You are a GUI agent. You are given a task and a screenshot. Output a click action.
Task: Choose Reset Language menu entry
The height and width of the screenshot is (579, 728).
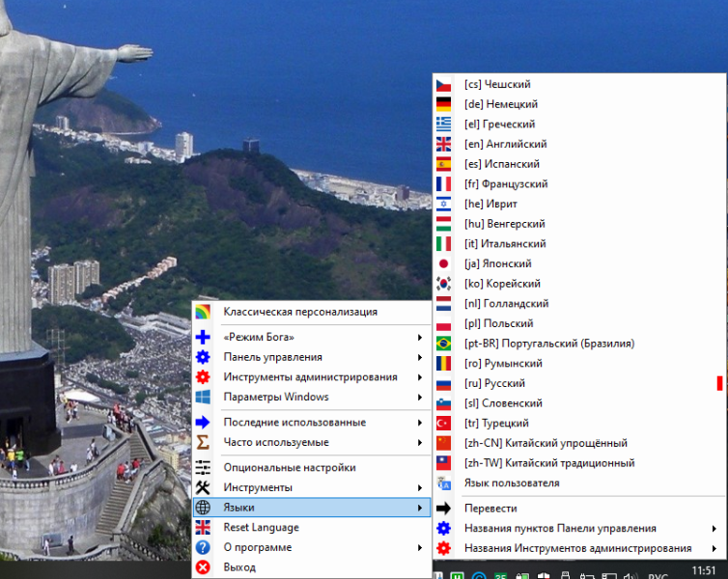(312, 528)
